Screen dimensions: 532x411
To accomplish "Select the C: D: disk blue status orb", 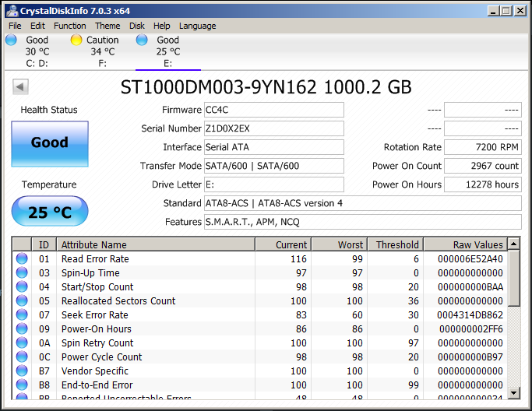I will (x=11, y=40).
